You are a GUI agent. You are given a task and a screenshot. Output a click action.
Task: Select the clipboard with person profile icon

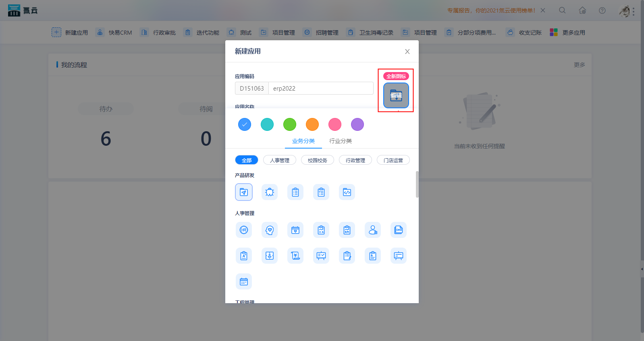[373, 256]
